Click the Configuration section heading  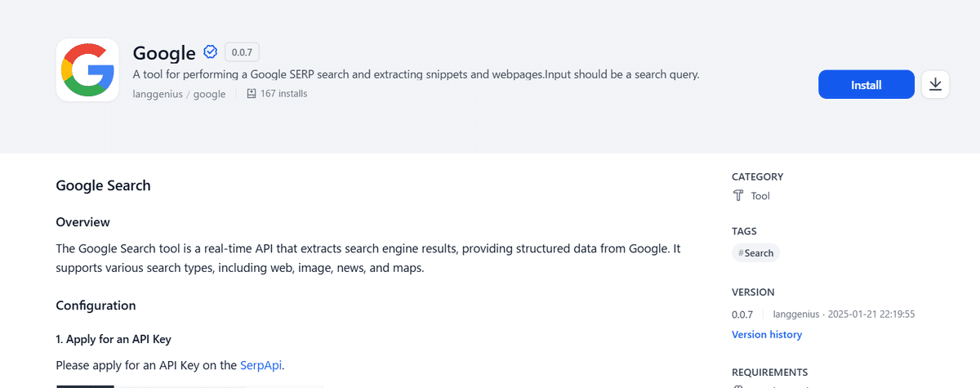pos(96,305)
